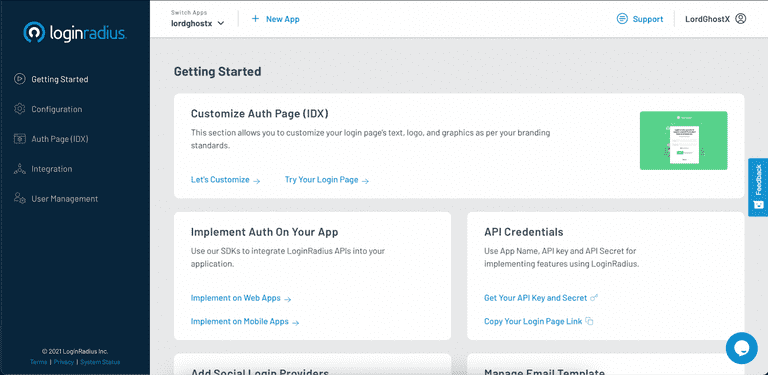Click the API Credentials heading
This screenshot has height=375, width=768.
(524, 232)
